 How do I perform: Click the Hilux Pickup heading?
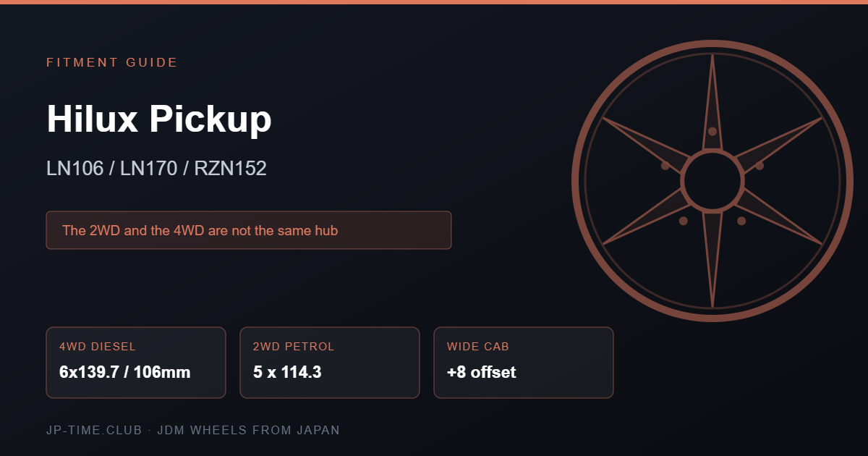coord(159,119)
